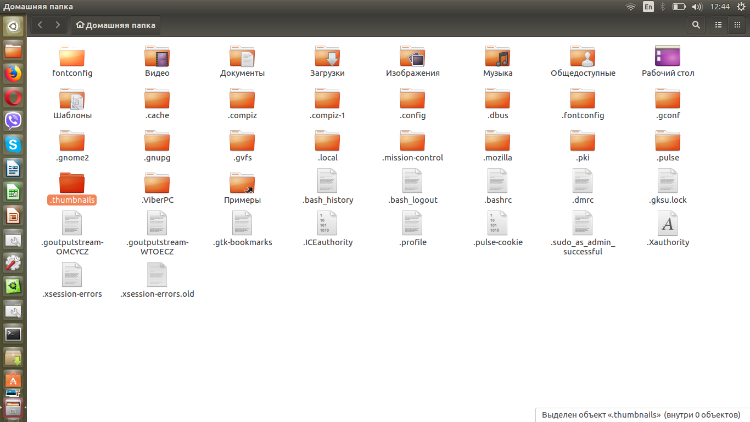Select the Документы folder

[242, 61]
